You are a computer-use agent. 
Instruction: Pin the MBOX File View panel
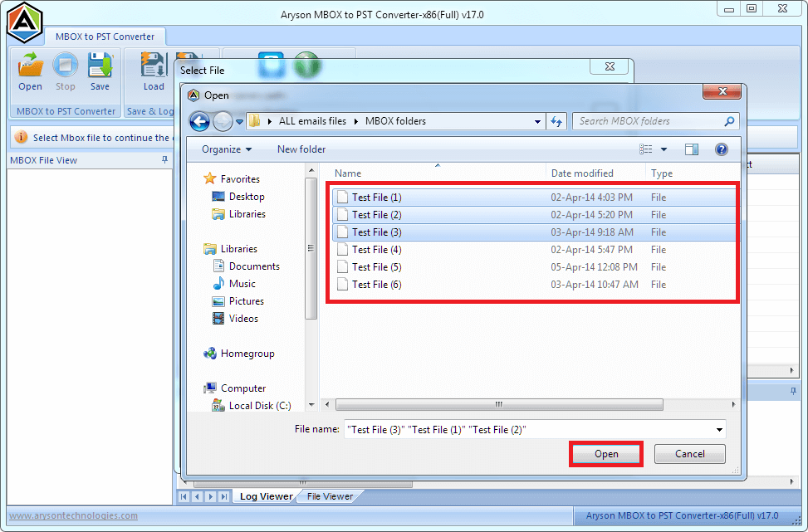coord(165,160)
